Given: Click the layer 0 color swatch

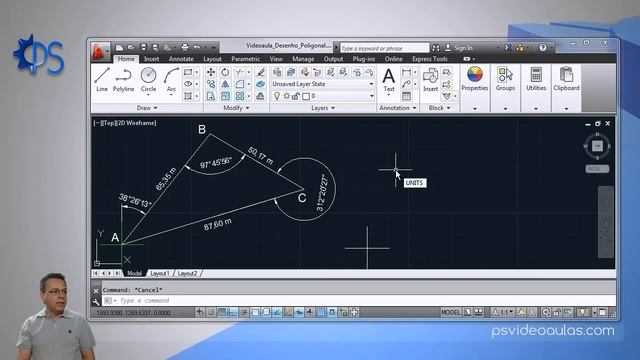Looking at the screenshot, I should coord(306,96).
